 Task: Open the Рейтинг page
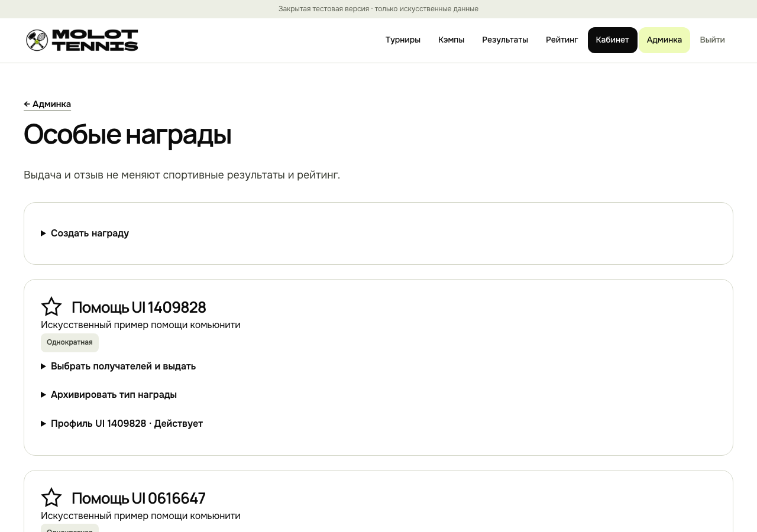[562, 40]
